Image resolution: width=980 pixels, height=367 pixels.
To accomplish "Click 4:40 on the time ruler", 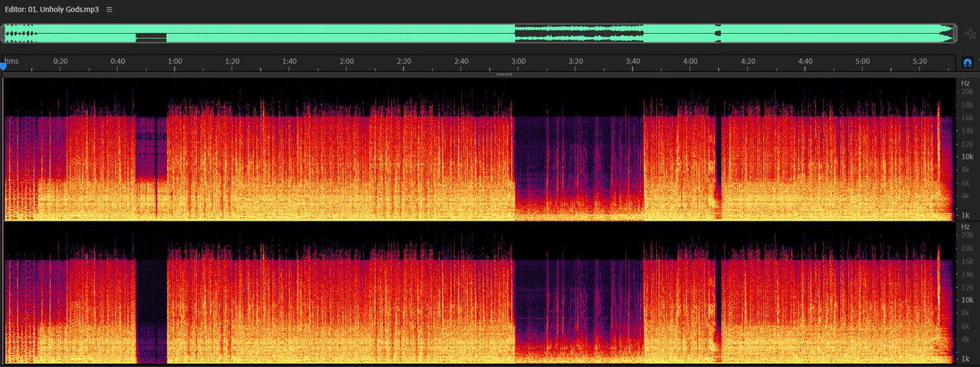I will click(805, 61).
